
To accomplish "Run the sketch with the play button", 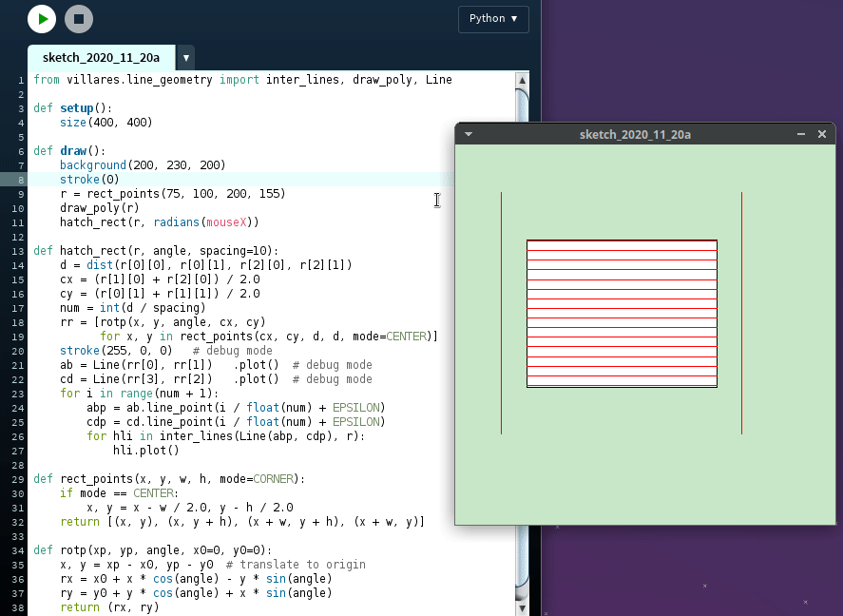I will click(42, 18).
